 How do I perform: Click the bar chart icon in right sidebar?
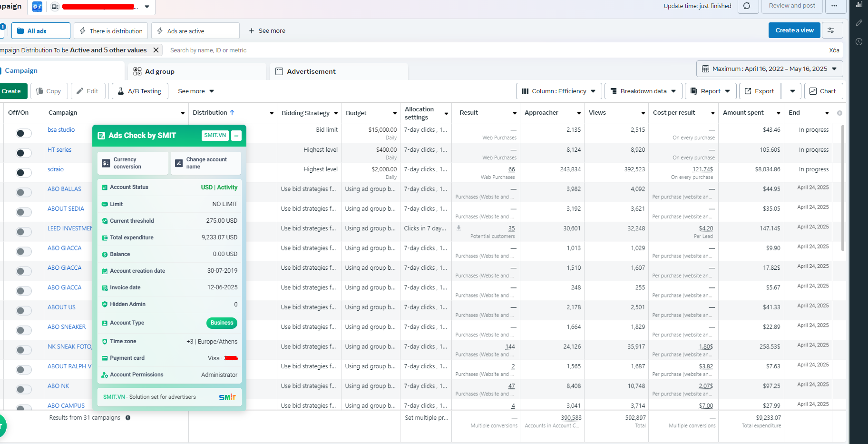859,4
